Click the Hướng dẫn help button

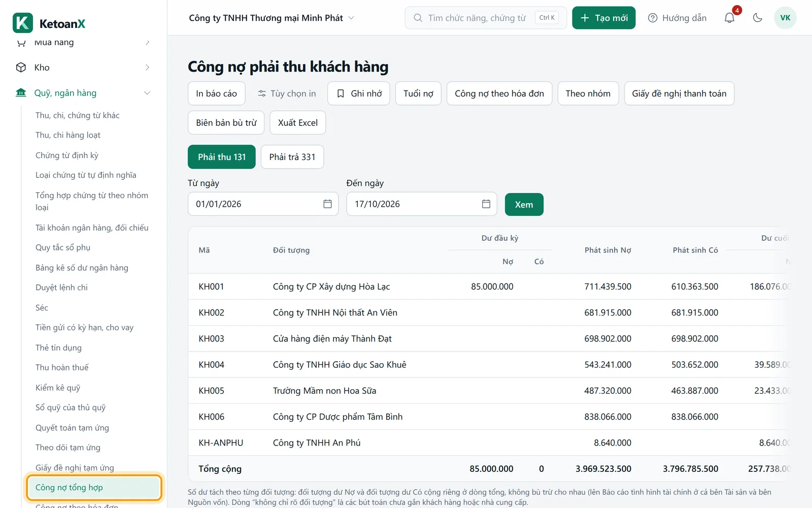pos(677,18)
